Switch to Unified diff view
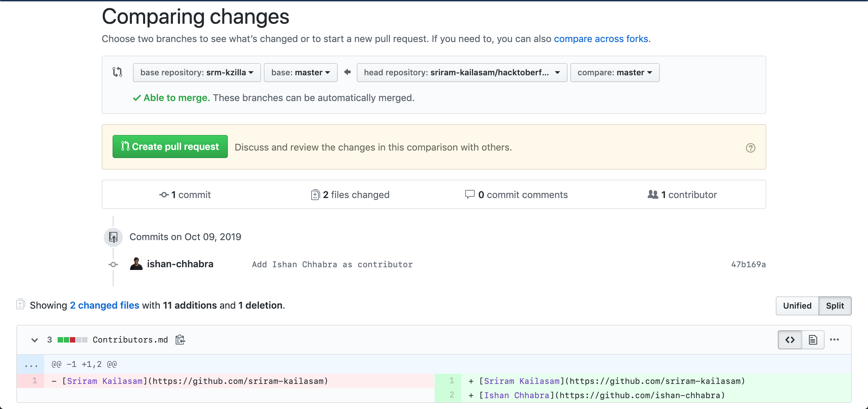 797,306
